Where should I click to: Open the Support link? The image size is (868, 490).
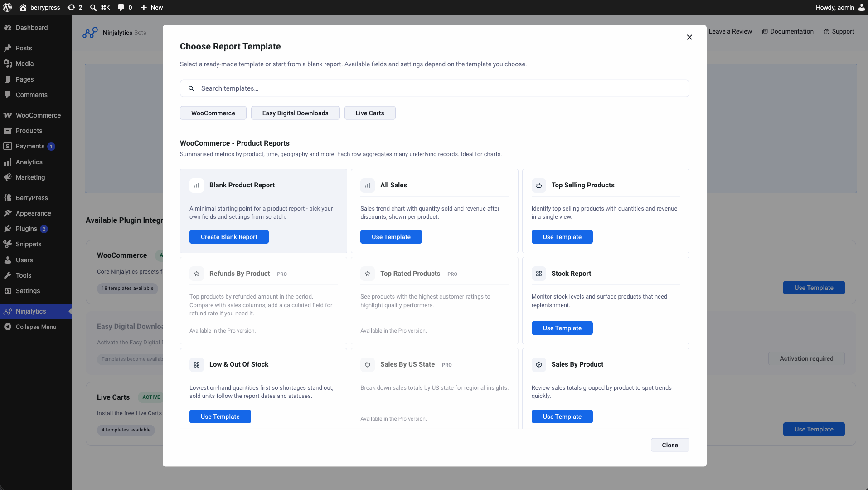pos(839,31)
